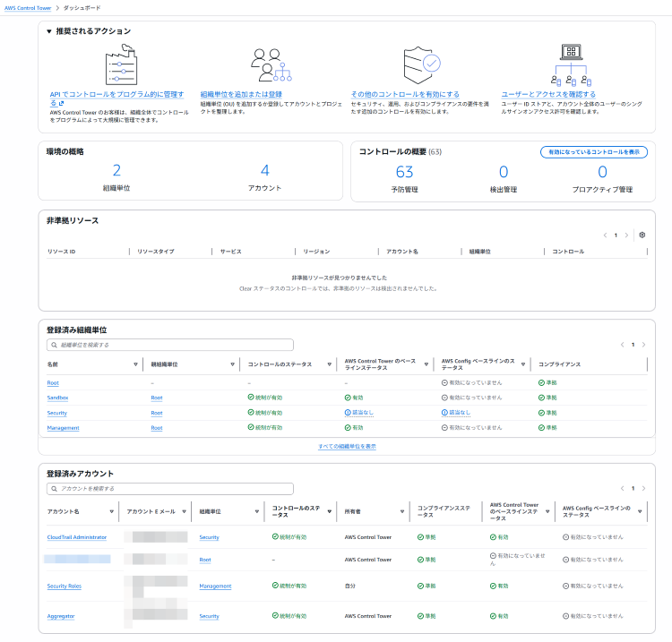This screenshot has height=642, width=672.
Task: Open the Sandbox organizational unit
Action: 57,398
